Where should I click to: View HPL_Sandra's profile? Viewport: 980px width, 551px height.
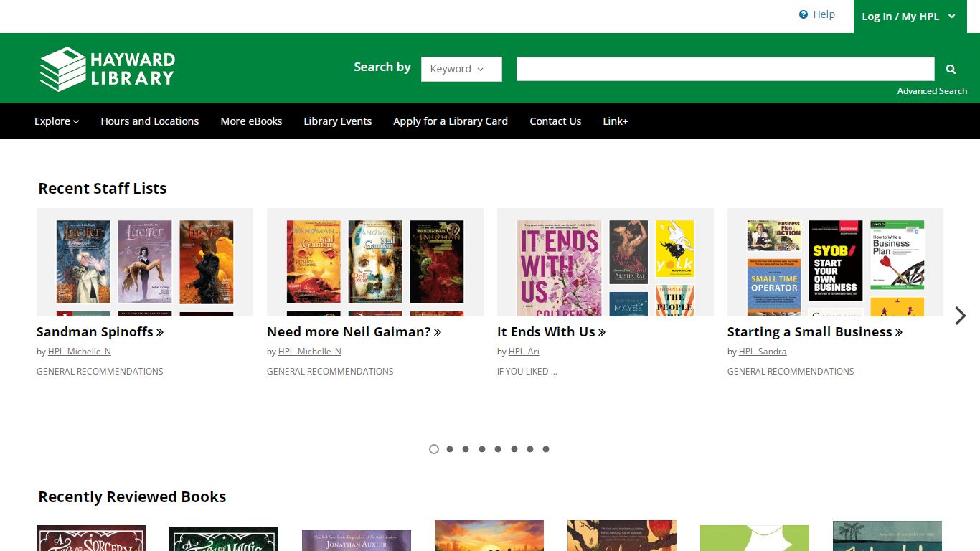pyautogui.click(x=763, y=352)
